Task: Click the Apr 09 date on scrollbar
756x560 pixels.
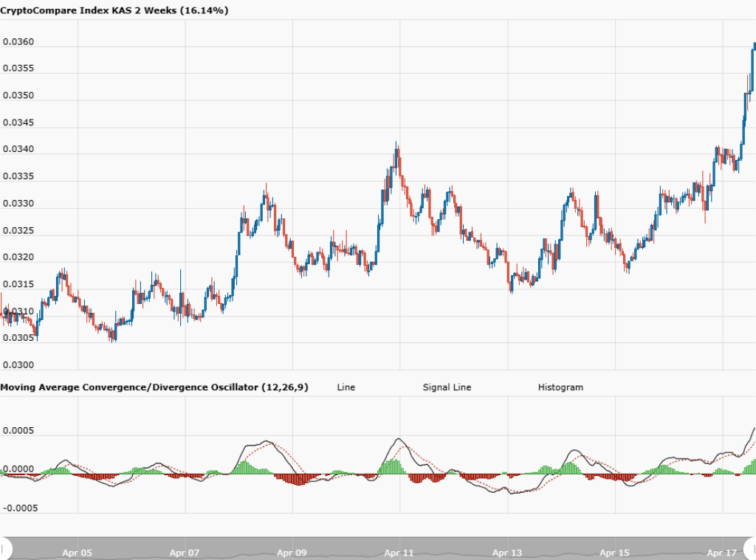Action: tap(292, 552)
